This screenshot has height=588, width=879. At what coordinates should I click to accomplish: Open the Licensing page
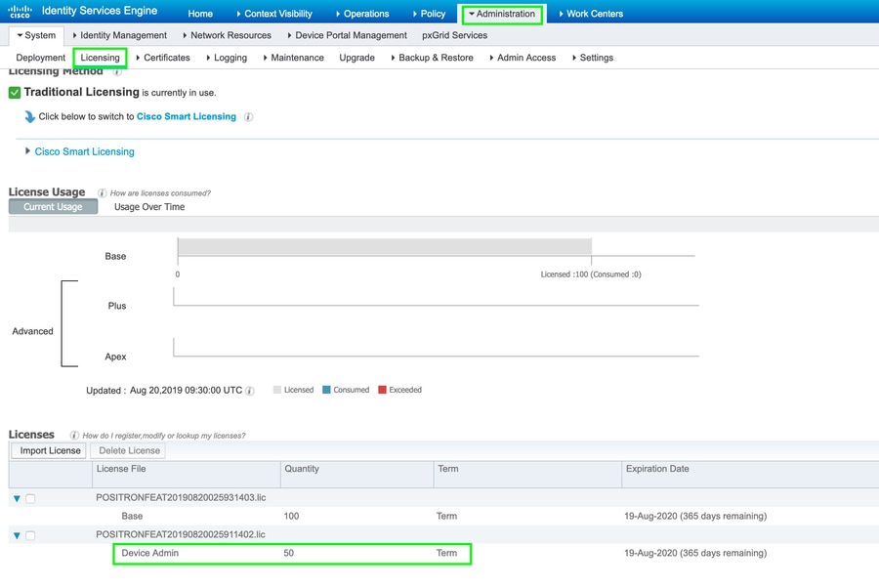click(100, 58)
